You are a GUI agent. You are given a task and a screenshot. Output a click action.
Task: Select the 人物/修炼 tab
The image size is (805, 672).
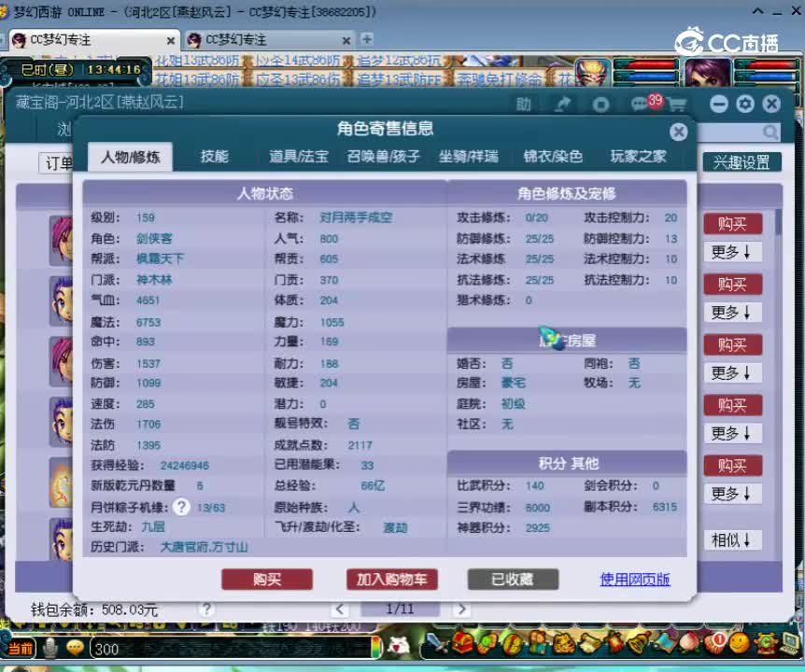(x=130, y=157)
